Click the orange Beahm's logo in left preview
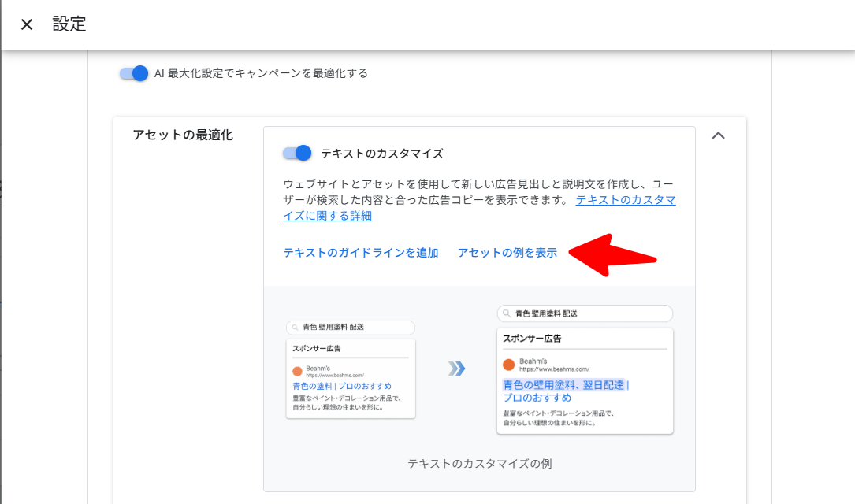This screenshot has width=855, height=504. tap(297, 372)
